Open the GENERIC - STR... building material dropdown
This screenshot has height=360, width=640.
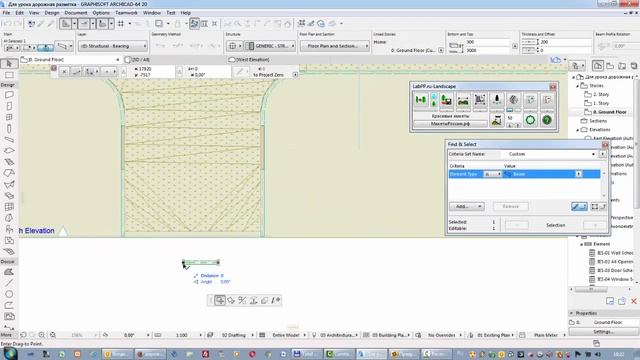(270, 46)
